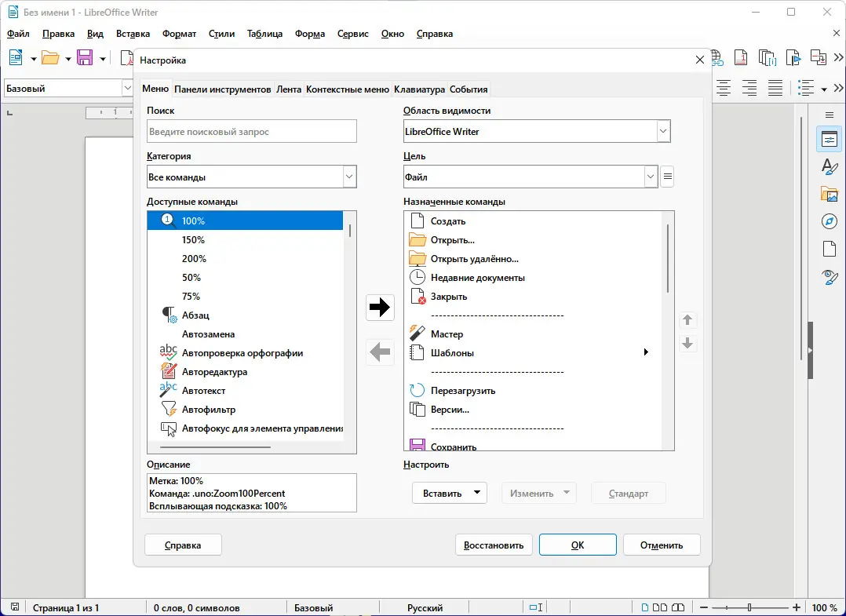Click the sidebar settings hamburger icon
Viewport: 846px width, 616px height.
coord(830,115)
